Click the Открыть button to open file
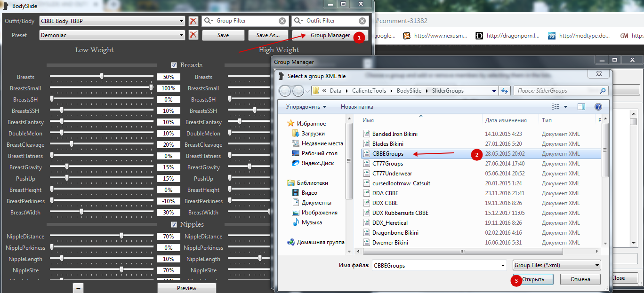 (533, 279)
